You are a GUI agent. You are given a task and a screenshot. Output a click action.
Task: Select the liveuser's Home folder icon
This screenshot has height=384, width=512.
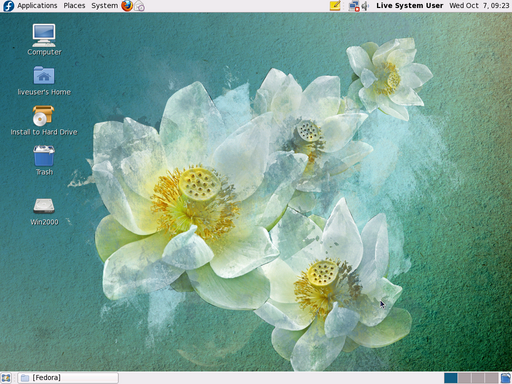pyautogui.click(x=44, y=81)
